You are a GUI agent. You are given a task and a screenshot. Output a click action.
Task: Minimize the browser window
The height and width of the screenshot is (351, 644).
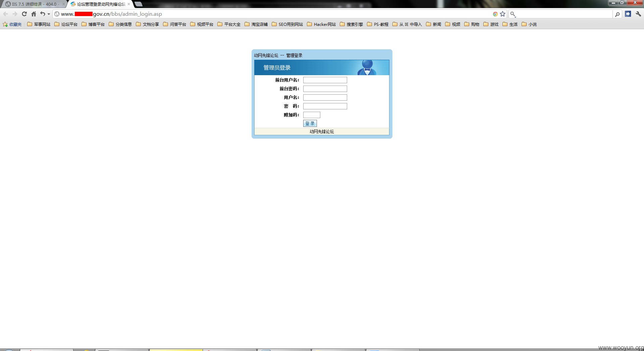pos(613,3)
